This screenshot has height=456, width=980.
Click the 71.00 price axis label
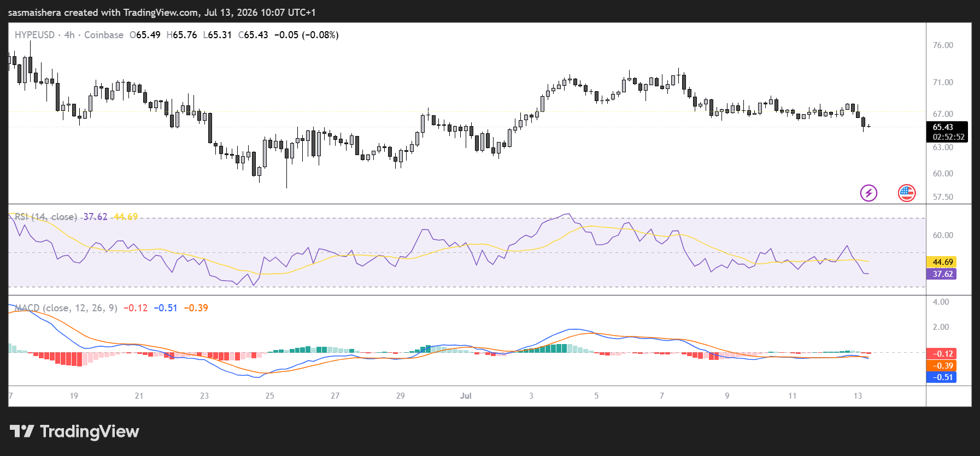pyautogui.click(x=943, y=82)
